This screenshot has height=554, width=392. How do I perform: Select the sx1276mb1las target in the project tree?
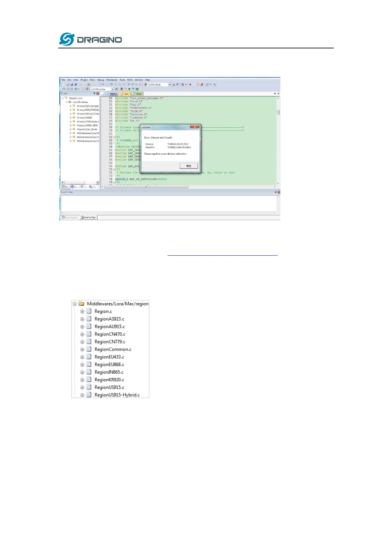click(80, 102)
